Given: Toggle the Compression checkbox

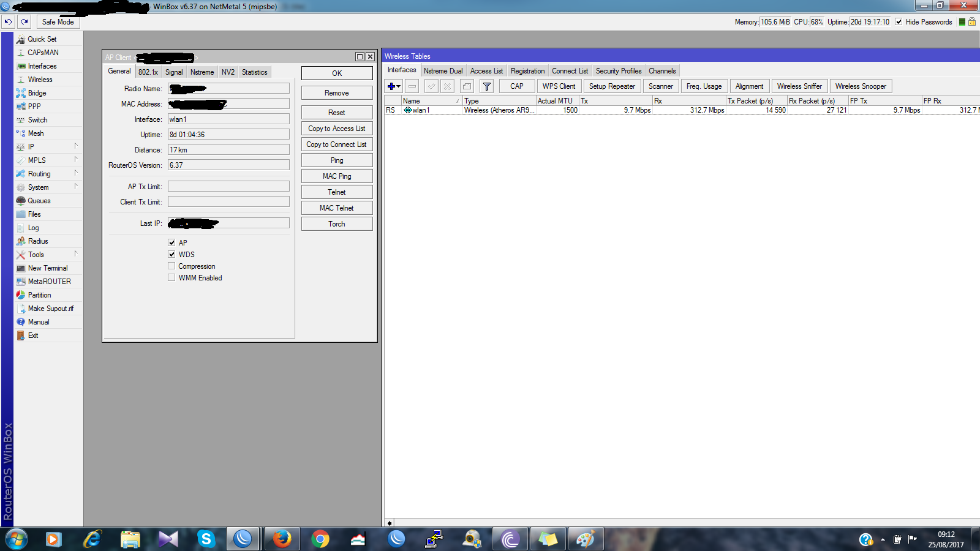Looking at the screenshot, I should pos(171,266).
